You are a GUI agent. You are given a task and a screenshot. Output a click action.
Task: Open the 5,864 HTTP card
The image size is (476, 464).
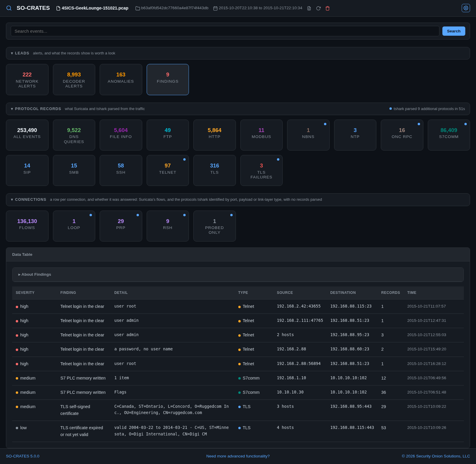pos(214,135)
